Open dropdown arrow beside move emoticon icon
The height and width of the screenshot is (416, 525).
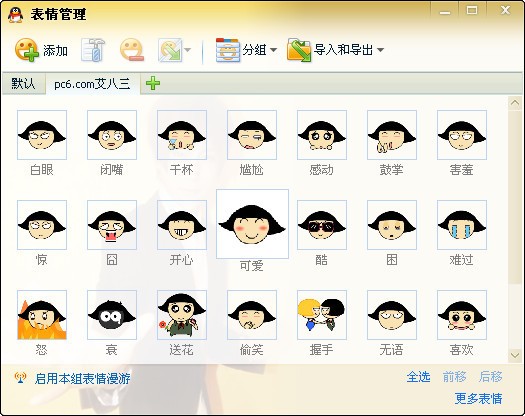[x=188, y=50]
